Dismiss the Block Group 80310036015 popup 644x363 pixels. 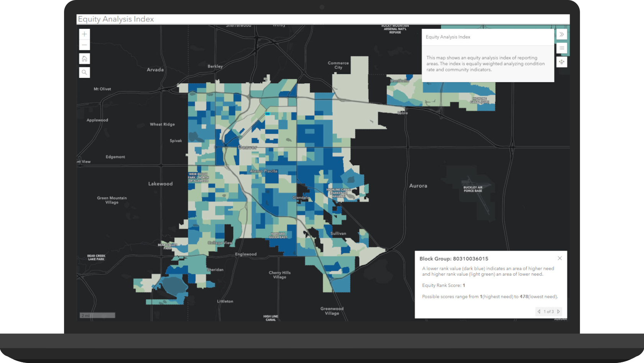click(559, 258)
